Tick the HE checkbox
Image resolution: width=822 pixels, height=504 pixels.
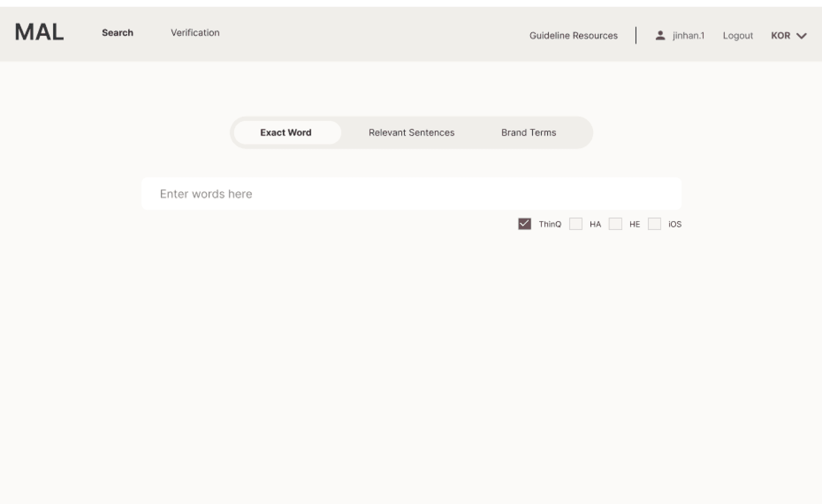coord(615,224)
